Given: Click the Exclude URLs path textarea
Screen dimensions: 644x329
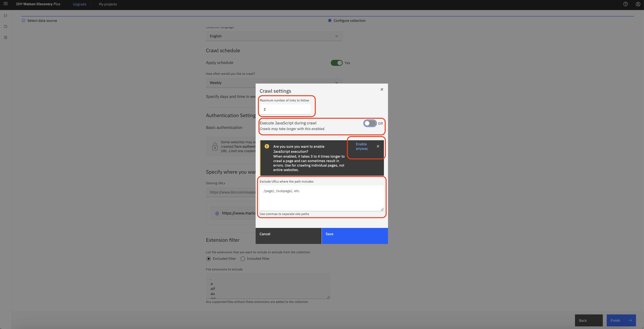Looking at the screenshot, I should [321, 198].
